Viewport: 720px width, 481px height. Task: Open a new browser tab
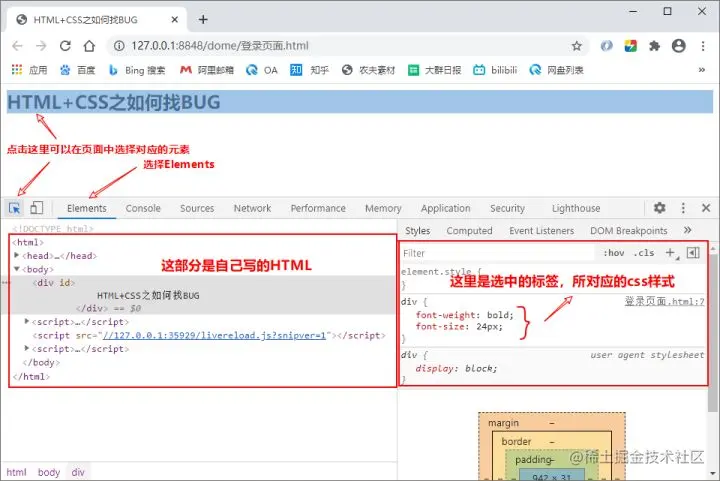(203, 19)
